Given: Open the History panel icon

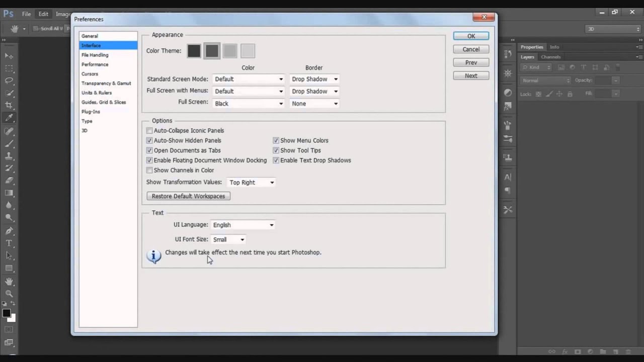Looking at the screenshot, I should coord(508,54).
